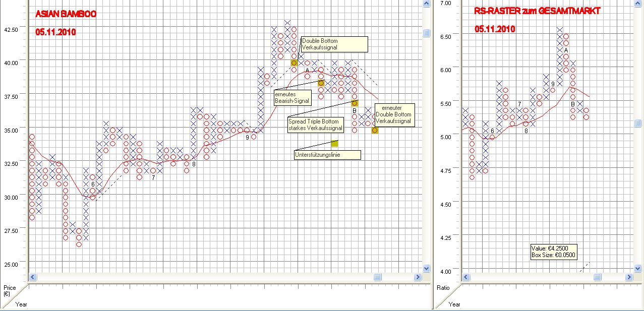Grab the RS chart's horizontal scrollbar thumb

pyautogui.click(x=598, y=277)
